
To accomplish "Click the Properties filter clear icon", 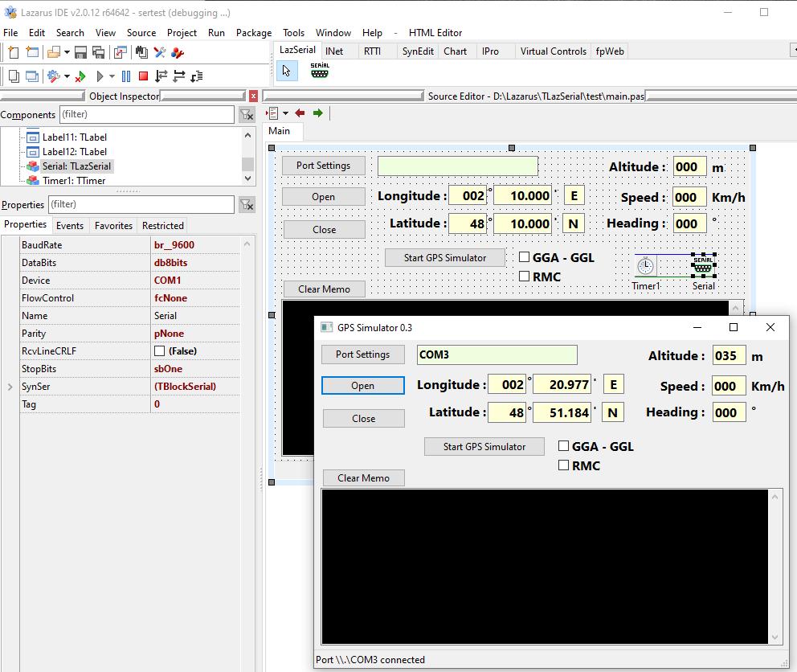I will (x=247, y=204).
